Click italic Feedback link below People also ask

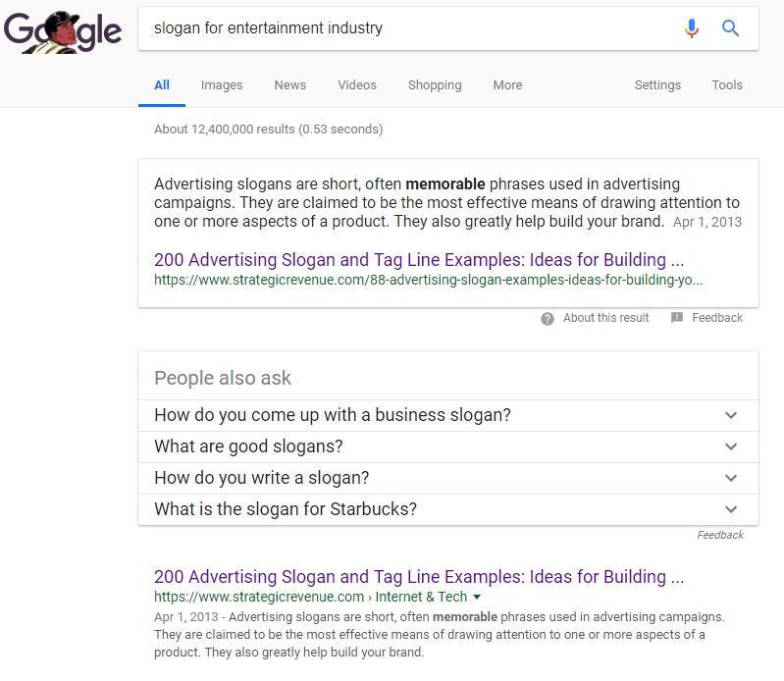[720, 535]
